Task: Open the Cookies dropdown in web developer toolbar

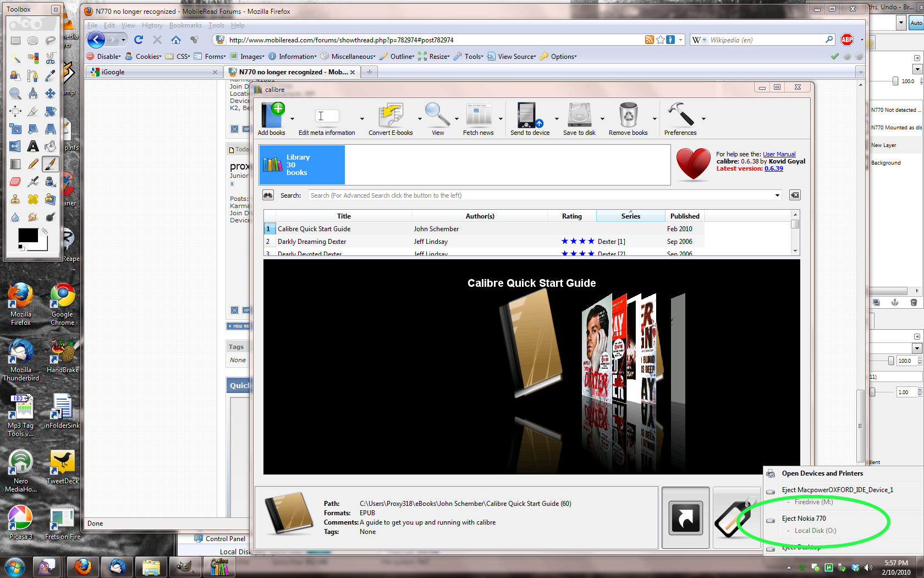Action: tap(143, 57)
